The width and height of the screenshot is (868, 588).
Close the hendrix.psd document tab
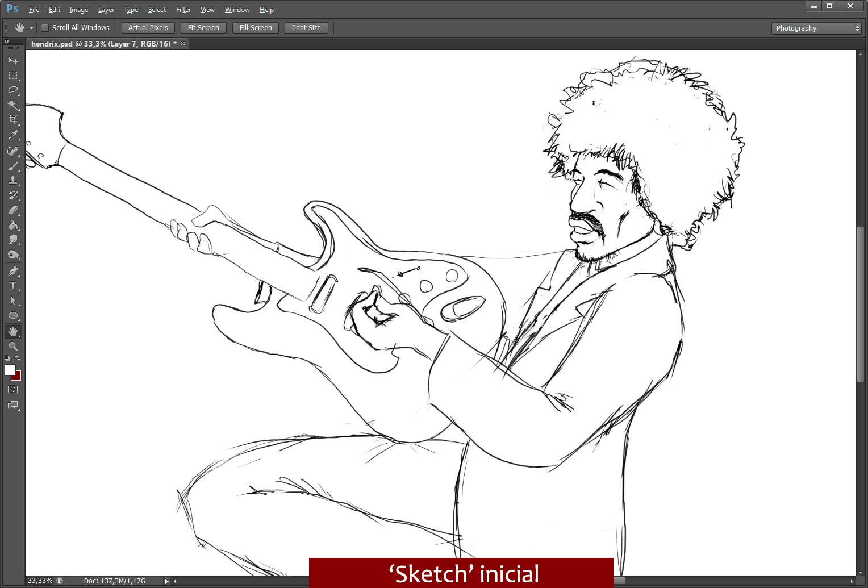(183, 44)
